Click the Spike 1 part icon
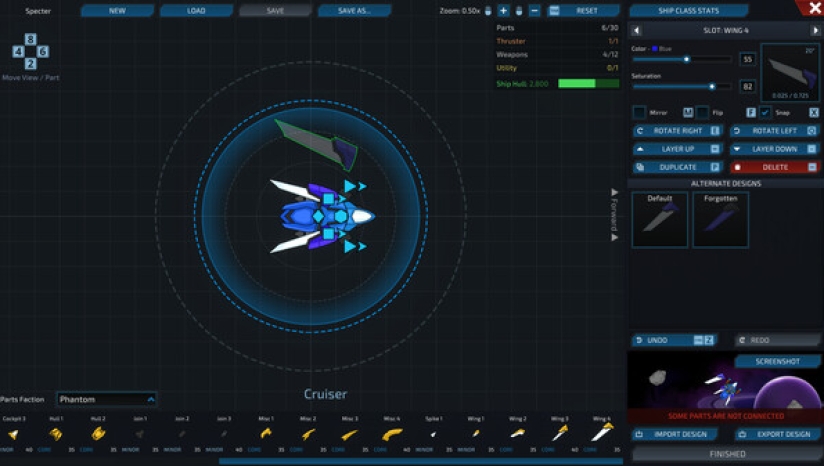The image size is (824, 466). coord(433,434)
